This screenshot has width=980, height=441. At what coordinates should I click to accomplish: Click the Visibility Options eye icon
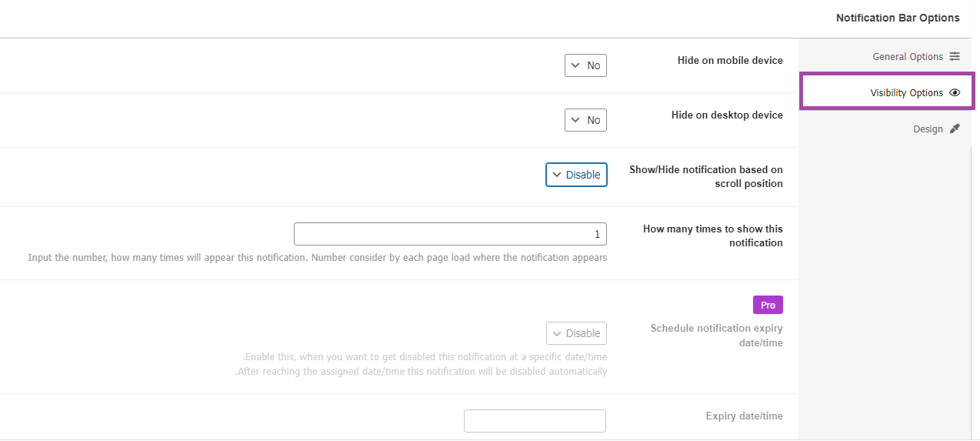click(x=955, y=92)
